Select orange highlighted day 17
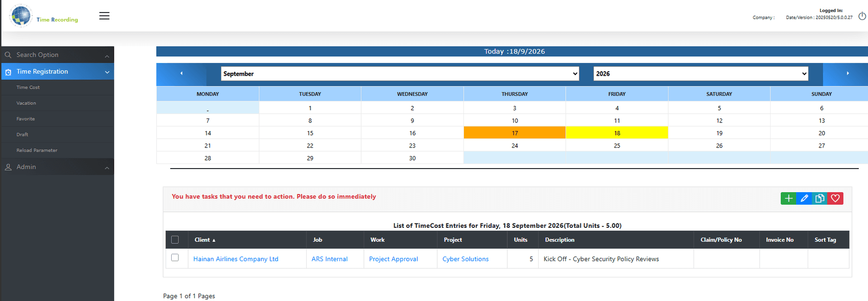The height and width of the screenshot is (301, 868). click(515, 133)
